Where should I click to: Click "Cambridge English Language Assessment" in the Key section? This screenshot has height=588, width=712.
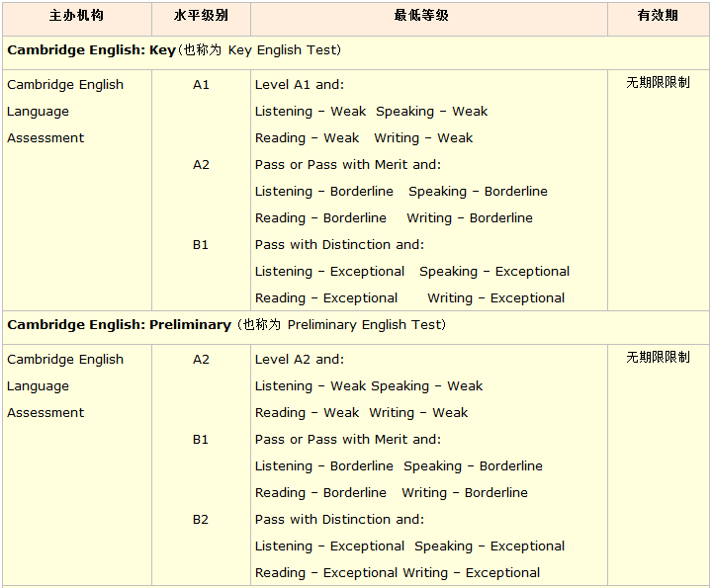tap(65, 112)
